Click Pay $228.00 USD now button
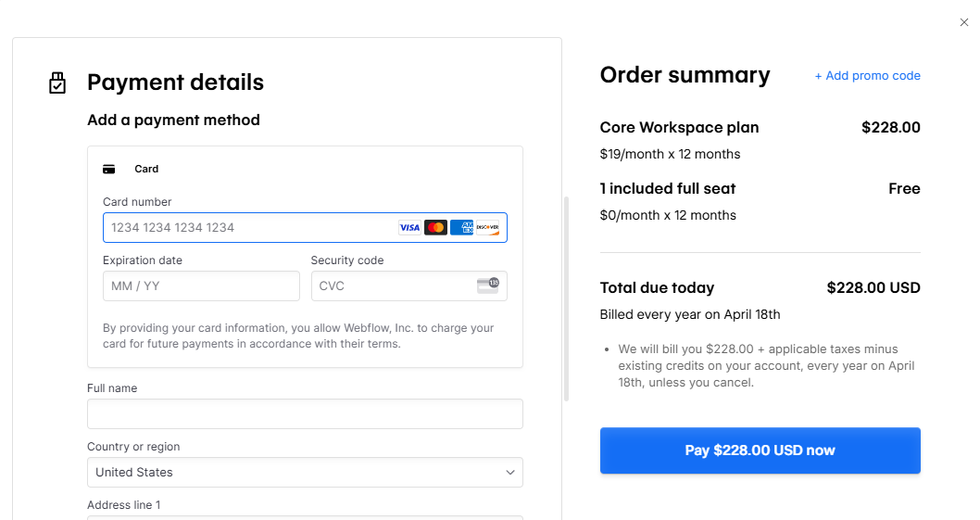Image resolution: width=980 pixels, height=520 pixels. point(760,450)
